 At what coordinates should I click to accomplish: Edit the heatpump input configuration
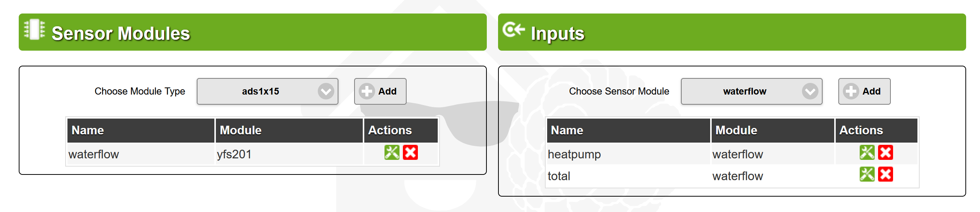coord(866,153)
